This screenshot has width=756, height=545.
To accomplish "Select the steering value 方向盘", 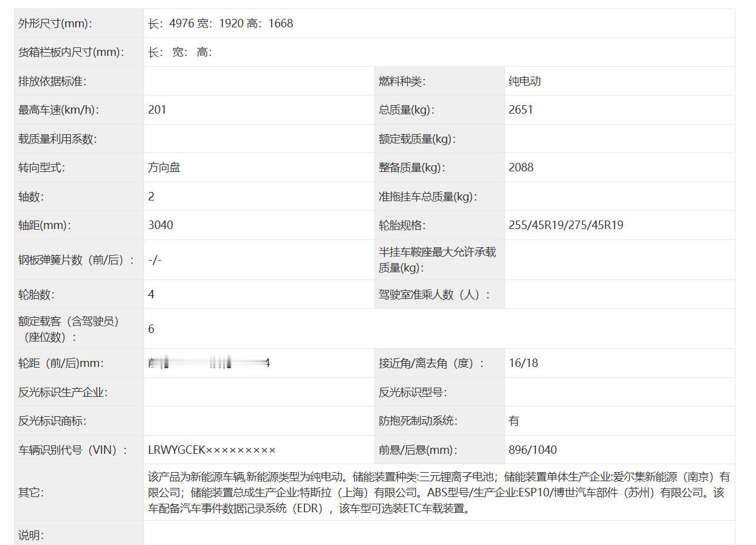I will pyautogui.click(x=164, y=168).
